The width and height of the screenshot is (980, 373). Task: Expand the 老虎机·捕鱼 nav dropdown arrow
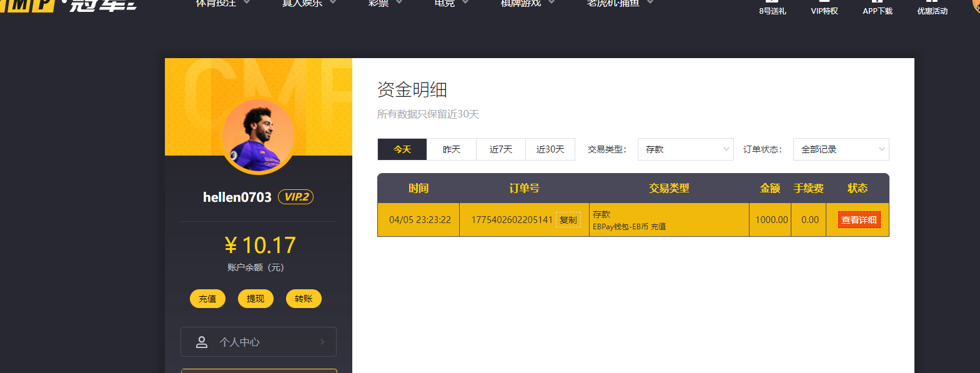click(650, 2)
